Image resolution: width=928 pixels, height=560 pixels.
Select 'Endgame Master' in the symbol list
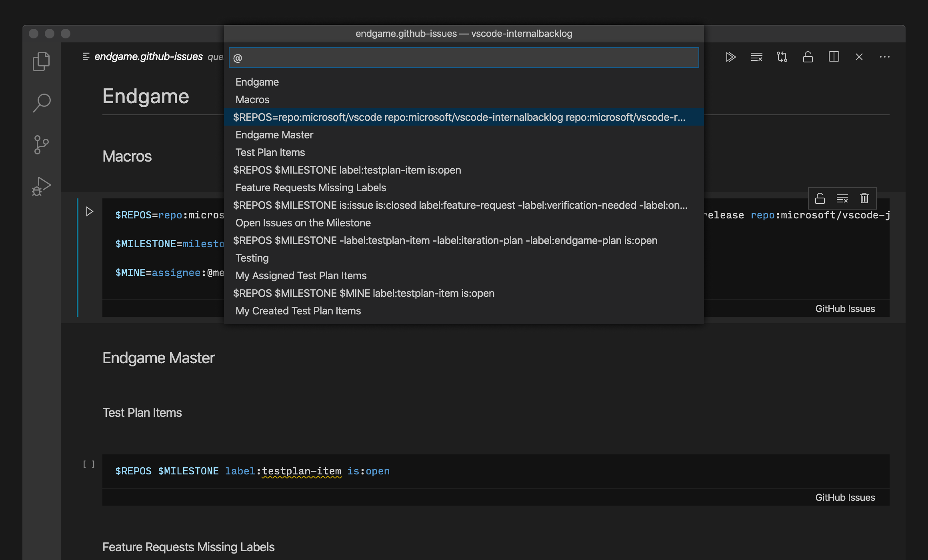click(x=274, y=135)
